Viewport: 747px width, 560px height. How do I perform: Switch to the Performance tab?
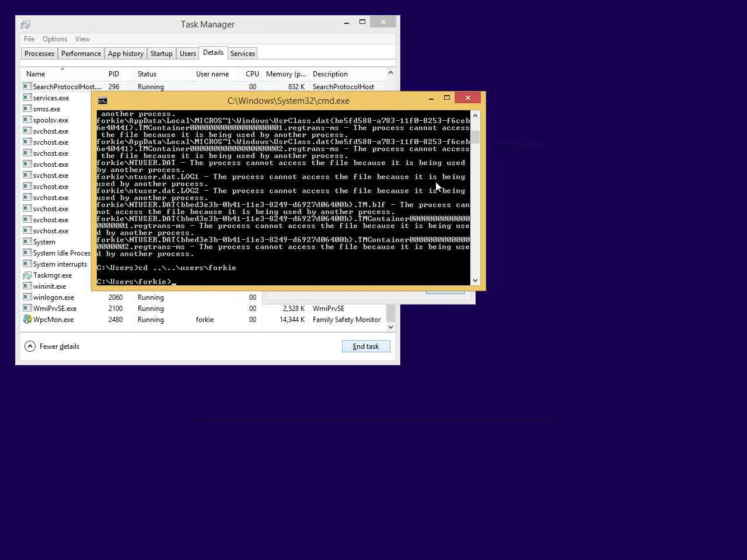coord(81,54)
